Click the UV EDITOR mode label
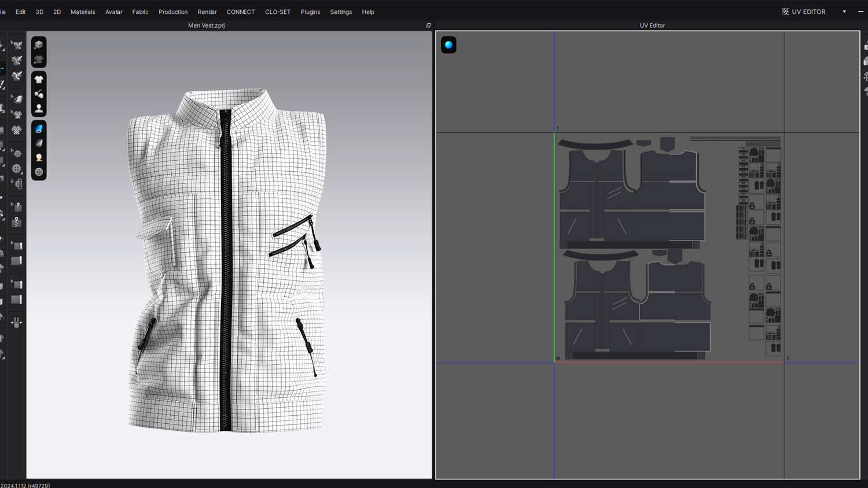868x488 pixels. (x=808, y=12)
